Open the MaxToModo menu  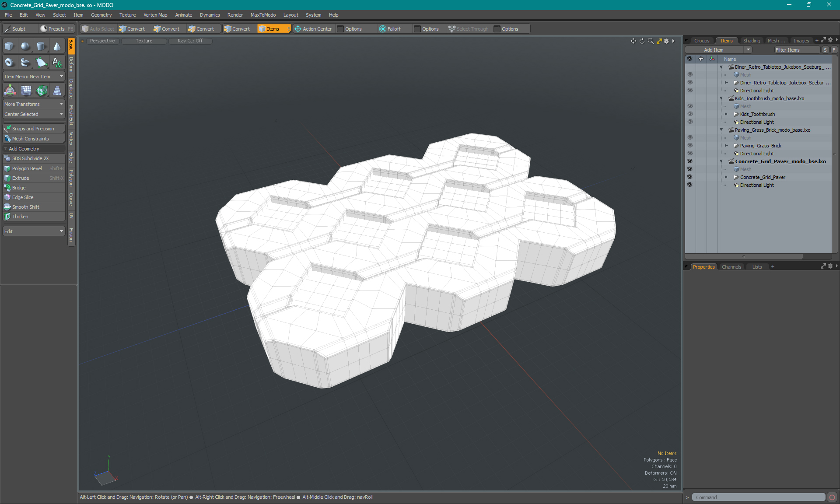263,15
